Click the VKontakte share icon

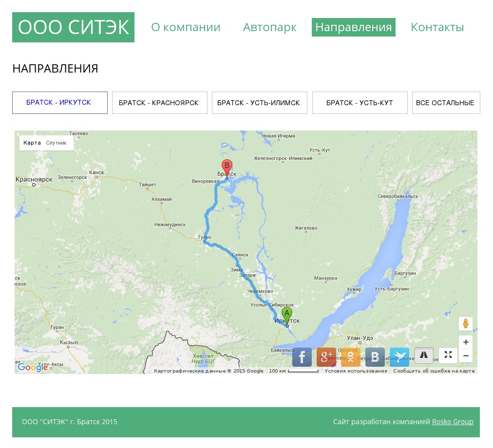375,357
